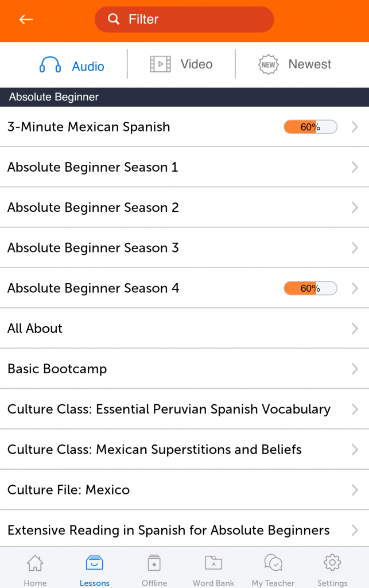Image resolution: width=369 pixels, height=588 pixels.
Task: Click the Filter search field
Action: coord(184,19)
